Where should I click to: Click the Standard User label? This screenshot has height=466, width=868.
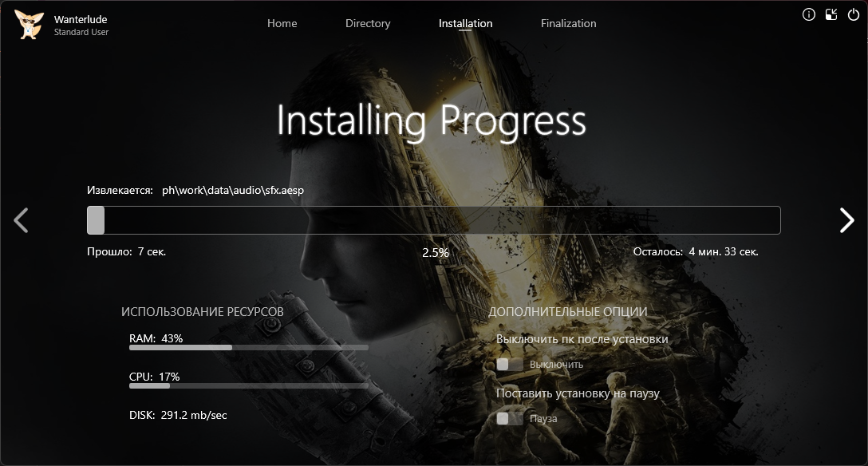(81, 32)
